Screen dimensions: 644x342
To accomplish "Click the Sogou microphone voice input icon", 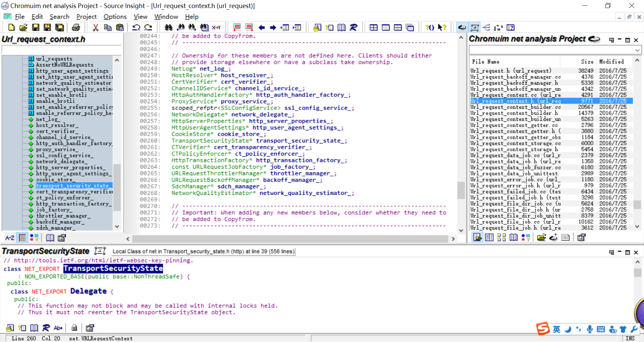I will click(x=590, y=329).
